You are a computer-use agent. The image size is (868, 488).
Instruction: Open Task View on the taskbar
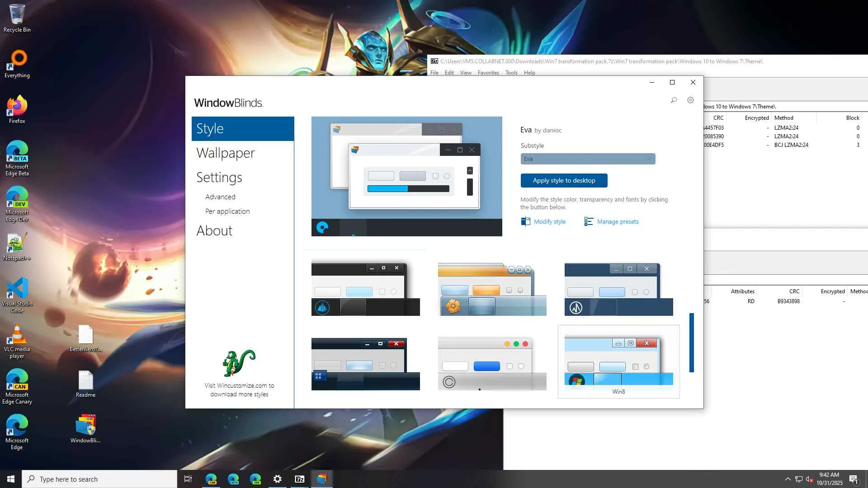(x=188, y=479)
